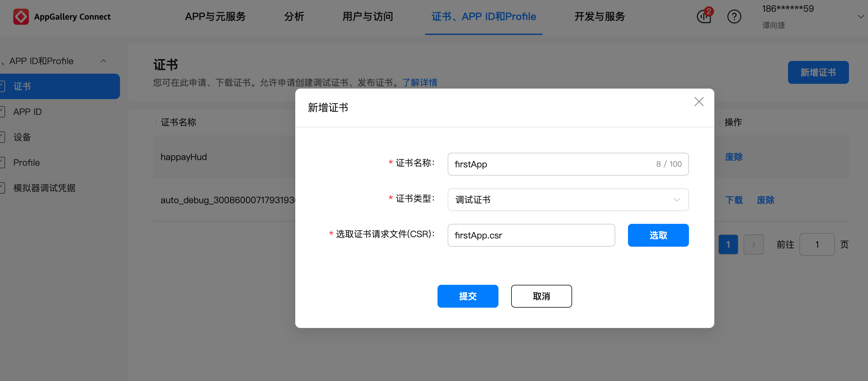
Task: Switch to the 开发与服务 tab
Action: 599,17
